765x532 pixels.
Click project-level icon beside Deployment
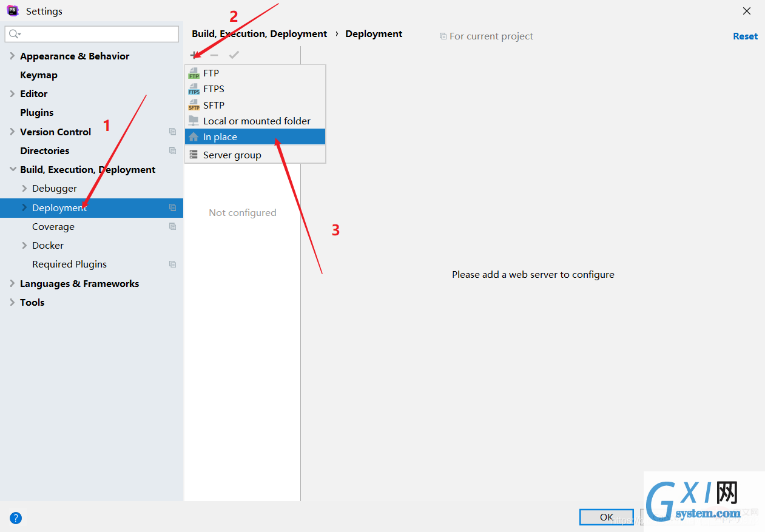[x=172, y=207]
